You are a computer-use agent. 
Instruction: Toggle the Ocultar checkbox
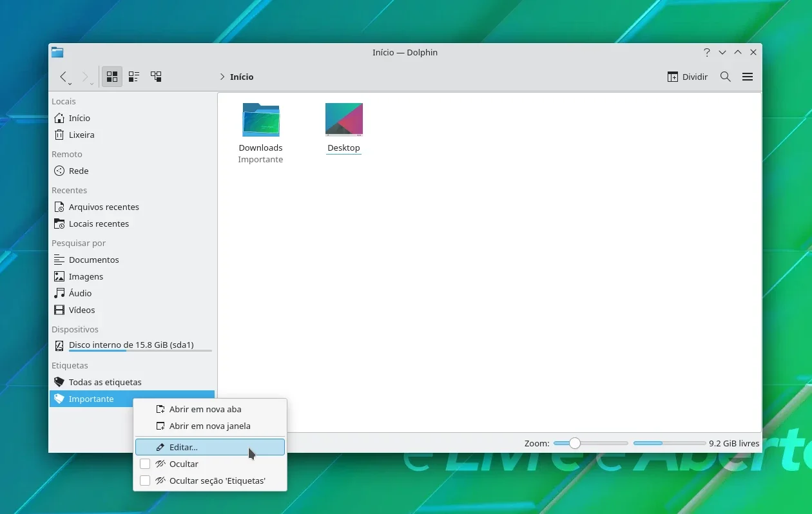point(145,464)
